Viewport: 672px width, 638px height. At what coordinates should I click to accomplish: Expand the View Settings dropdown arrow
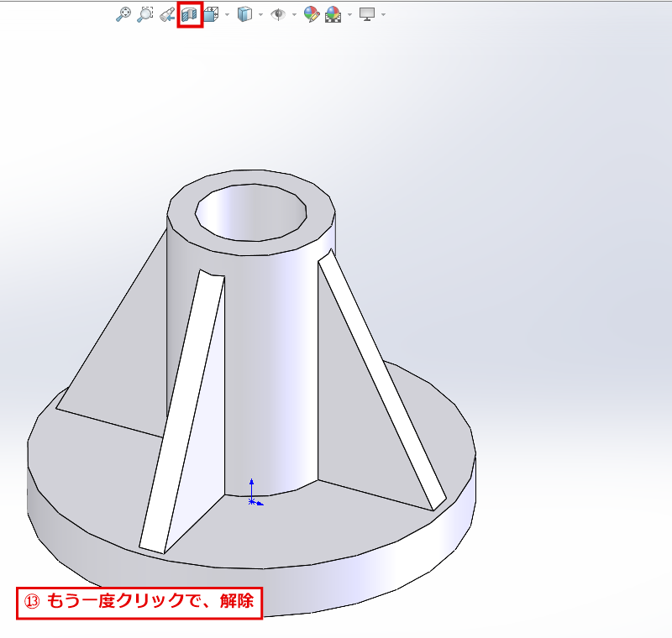383,15
